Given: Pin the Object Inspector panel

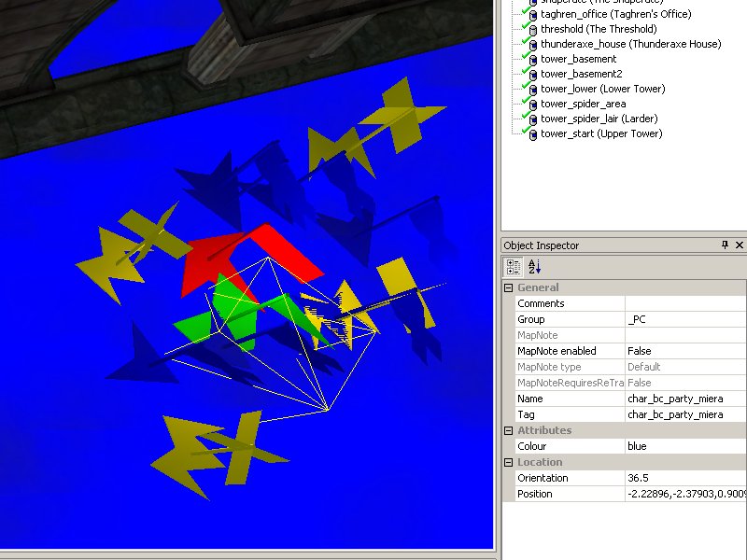Looking at the screenshot, I should click(725, 245).
